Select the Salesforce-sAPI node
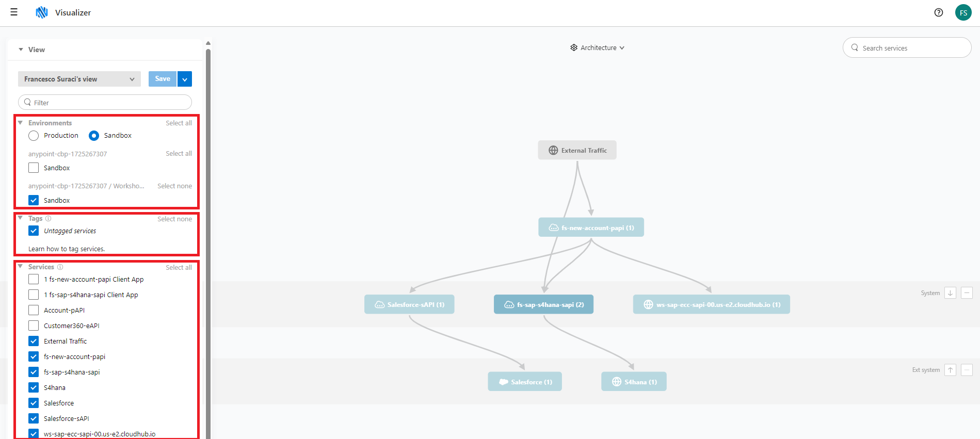This screenshot has height=439, width=980. tap(409, 304)
